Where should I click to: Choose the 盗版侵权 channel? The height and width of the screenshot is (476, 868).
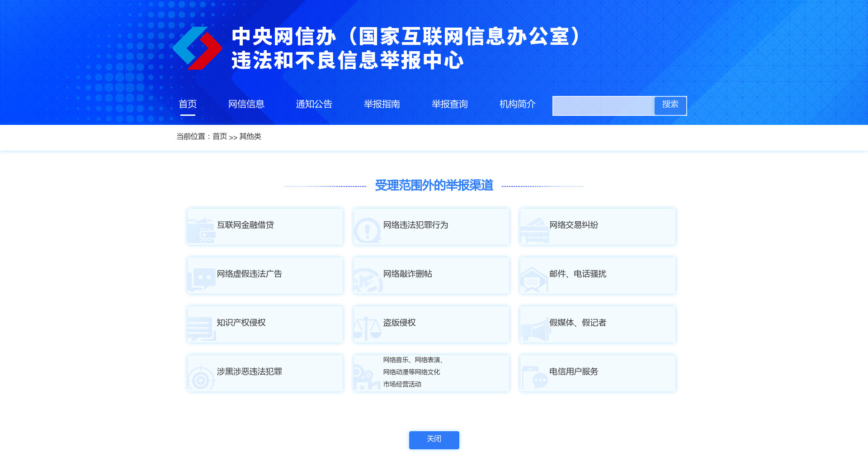(x=432, y=324)
